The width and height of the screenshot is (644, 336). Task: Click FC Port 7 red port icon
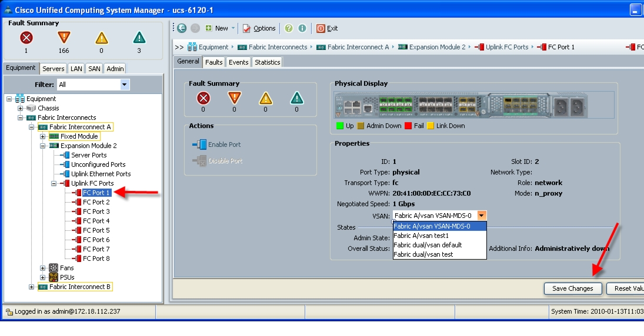point(77,249)
